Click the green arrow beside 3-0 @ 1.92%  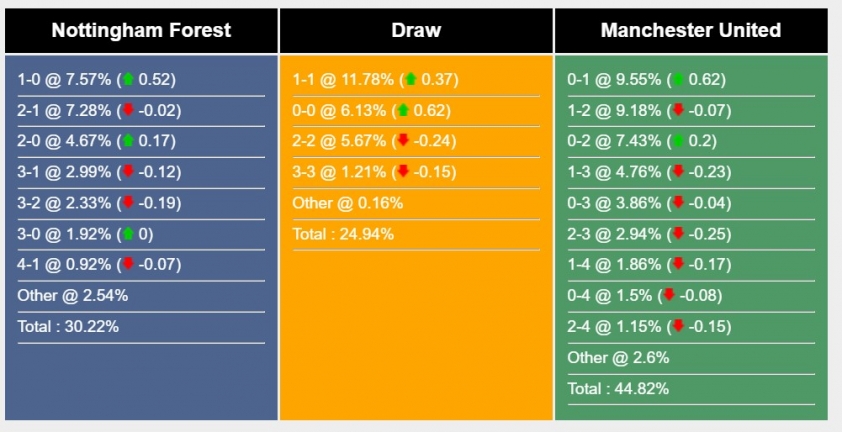coord(128,234)
